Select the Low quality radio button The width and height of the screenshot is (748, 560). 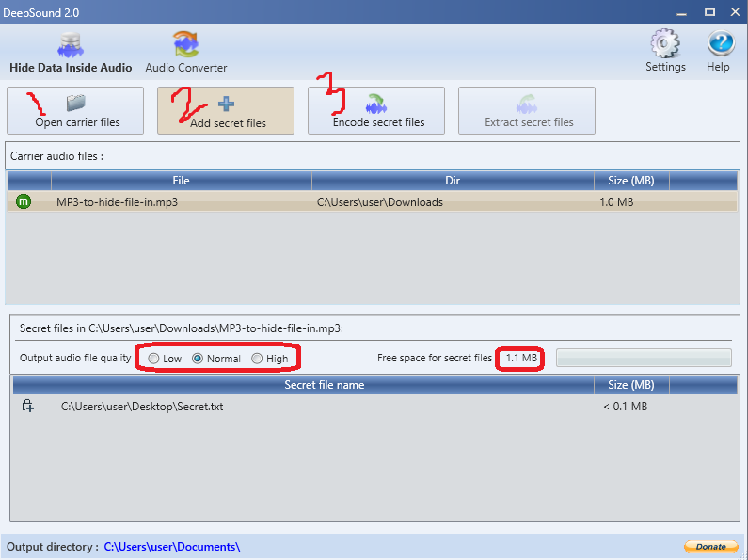tap(153, 359)
